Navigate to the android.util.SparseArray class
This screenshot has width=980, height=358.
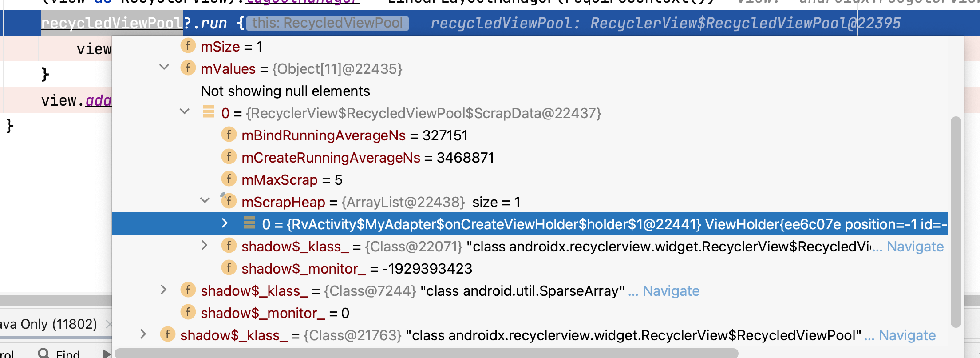(x=671, y=291)
